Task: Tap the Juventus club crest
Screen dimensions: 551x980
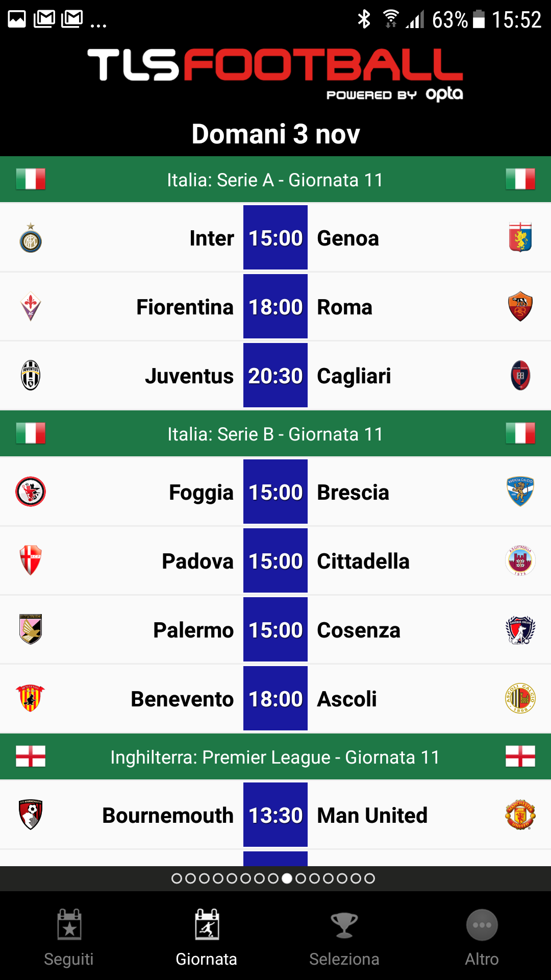Action: (x=31, y=376)
